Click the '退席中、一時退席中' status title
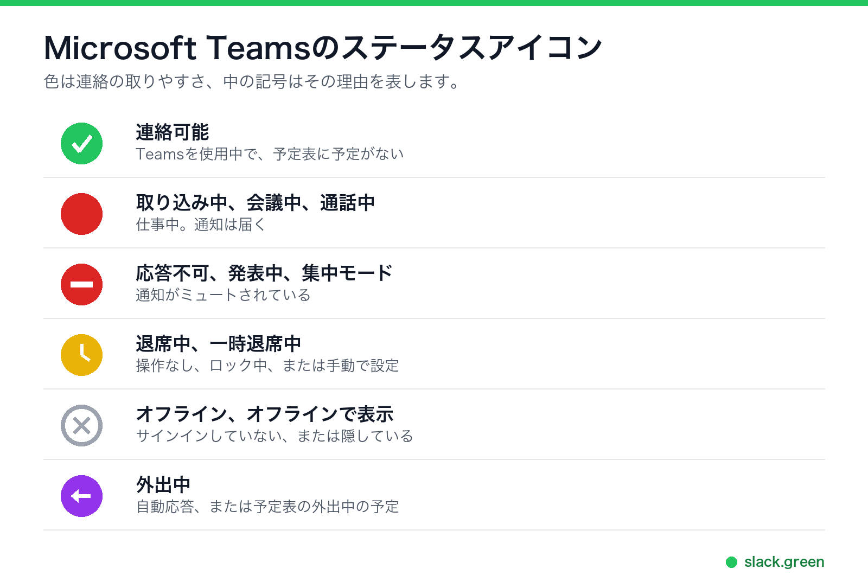 pos(218,343)
